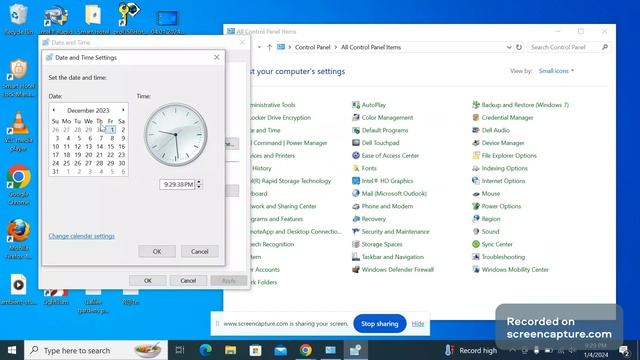Cancel the Date and Time Settings dialog
Screen dimensions: 640x360
tap(200, 251)
